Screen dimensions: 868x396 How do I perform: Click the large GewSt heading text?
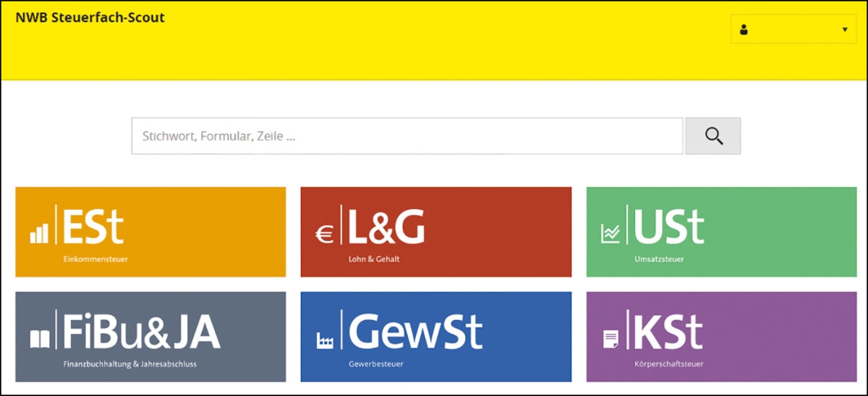pyautogui.click(x=417, y=332)
